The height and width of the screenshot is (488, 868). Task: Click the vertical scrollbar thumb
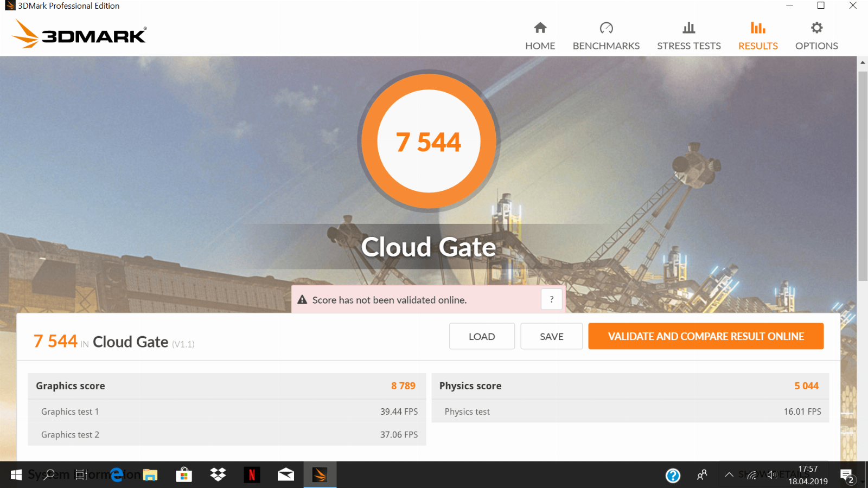coord(863,176)
